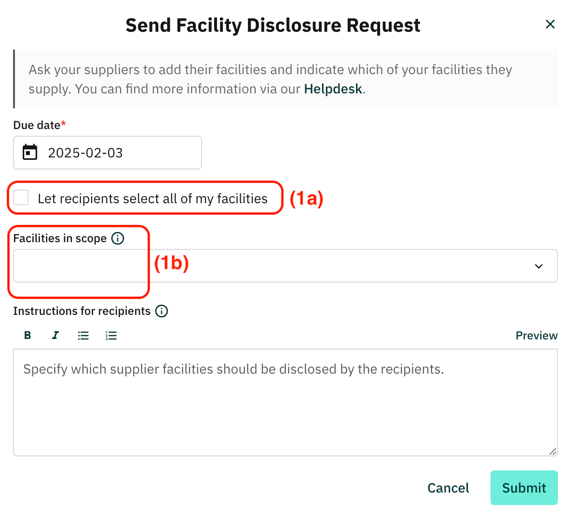Viewport: 572px width, 520px height.
Task: Click the calendar icon in Due date
Action: [30, 152]
